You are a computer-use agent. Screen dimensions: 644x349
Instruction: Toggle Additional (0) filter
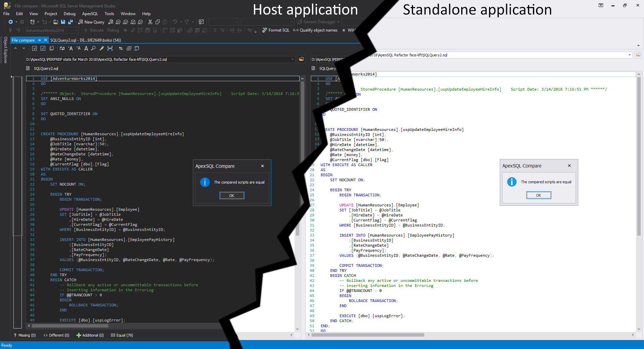[x=90, y=335]
